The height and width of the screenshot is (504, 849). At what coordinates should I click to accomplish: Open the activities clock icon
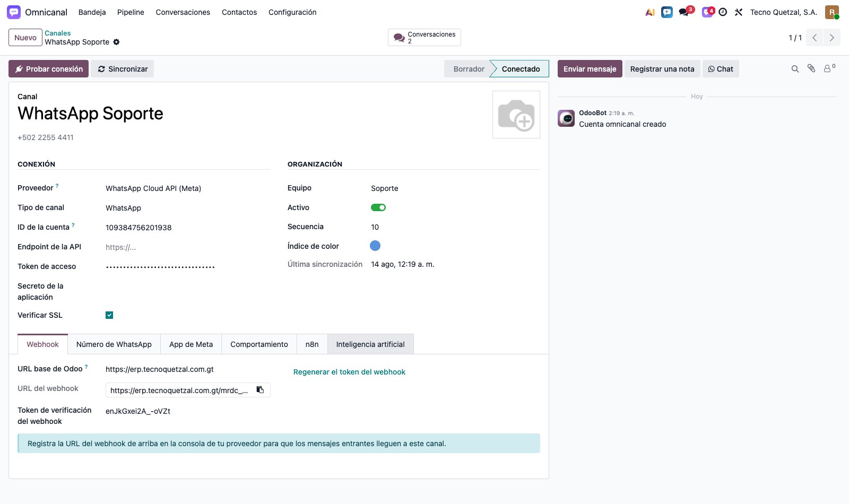[723, 12]
